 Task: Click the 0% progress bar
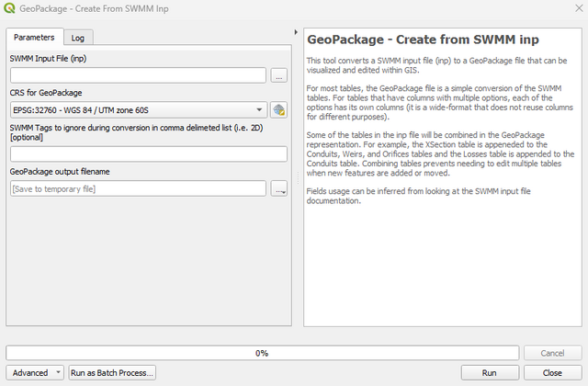(x=262, y=353)
